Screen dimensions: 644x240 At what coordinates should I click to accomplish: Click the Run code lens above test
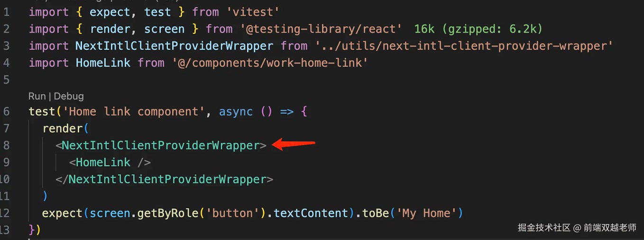(37, 96)
